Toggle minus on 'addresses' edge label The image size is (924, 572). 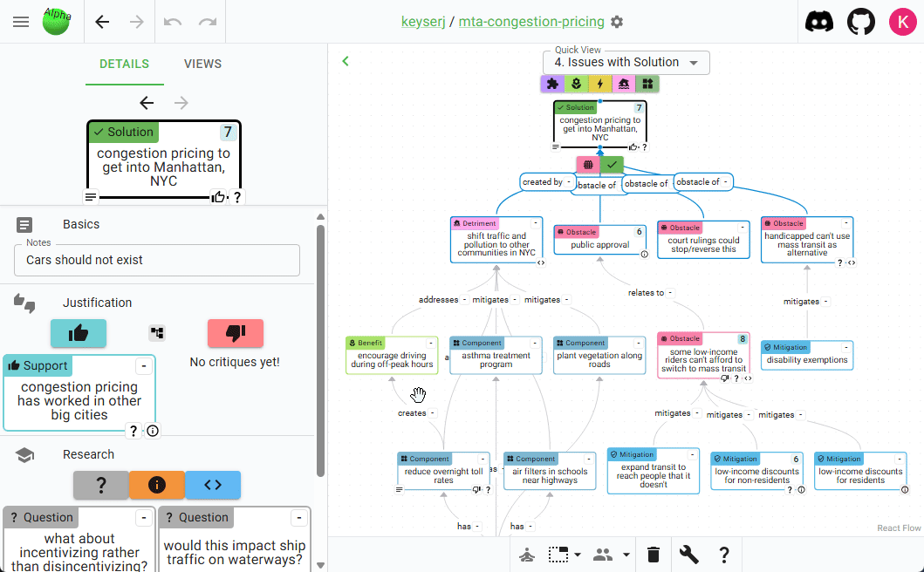(464, 300)
